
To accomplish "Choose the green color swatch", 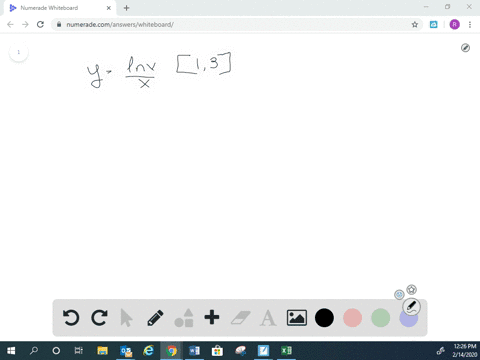I will click(x=380, y=318).
